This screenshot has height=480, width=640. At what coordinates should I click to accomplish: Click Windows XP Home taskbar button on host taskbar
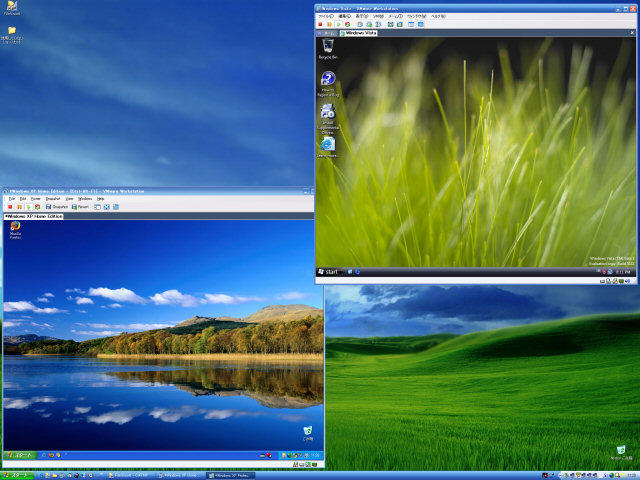coord(179,476)
